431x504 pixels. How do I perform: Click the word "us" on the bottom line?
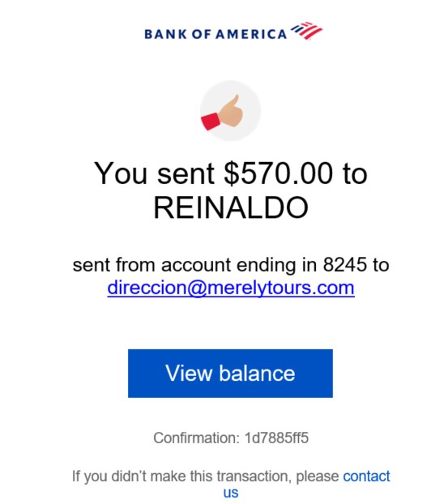coord(231,493)
